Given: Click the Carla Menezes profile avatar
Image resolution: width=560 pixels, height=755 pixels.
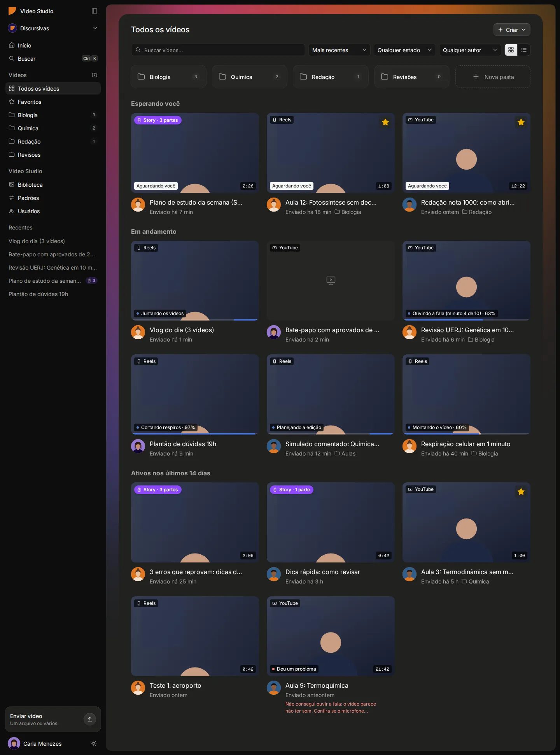Looking at the screenshot, I should [14, 743].
